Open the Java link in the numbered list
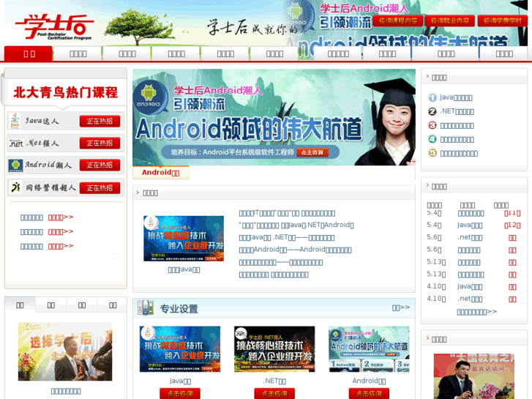Viewport: 532px width, 399px height. point(456,98)
